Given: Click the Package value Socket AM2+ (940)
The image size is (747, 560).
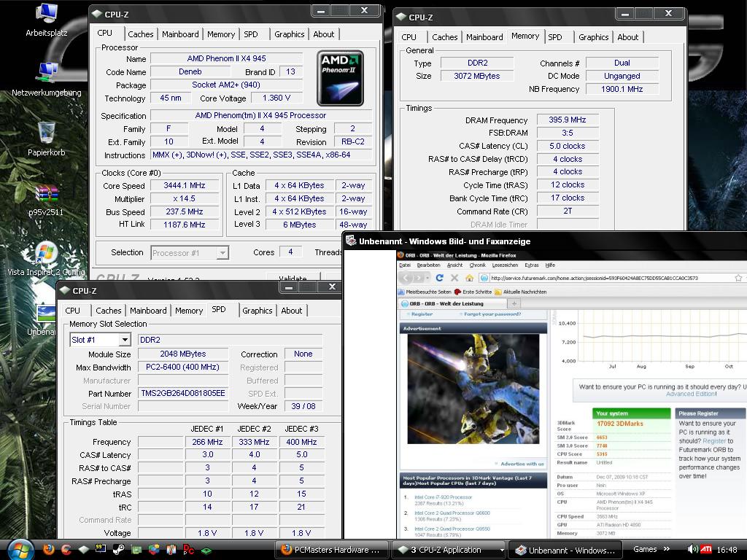Looking at the screenshot, I should point(226,85).
